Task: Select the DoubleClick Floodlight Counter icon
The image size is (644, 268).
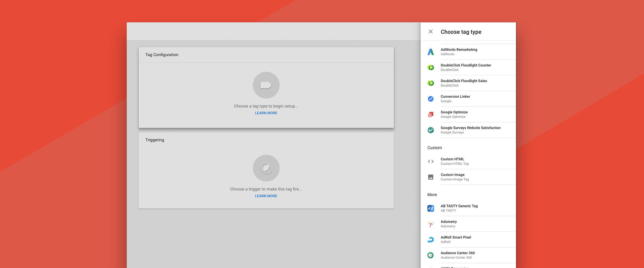Action: click(x=430, y=68)
